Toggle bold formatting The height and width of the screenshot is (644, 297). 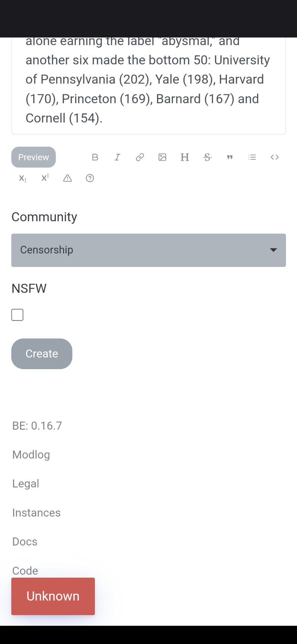(x=95, y=157)
